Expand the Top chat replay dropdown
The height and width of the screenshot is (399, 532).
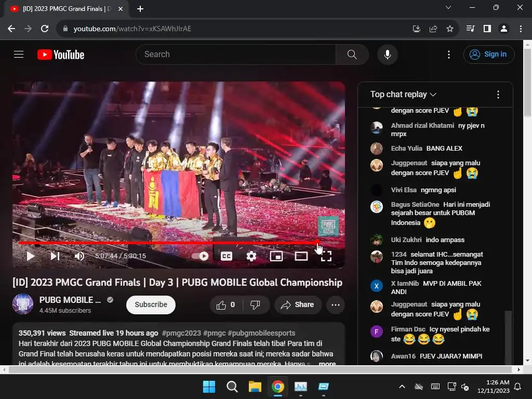pos(403,95)
